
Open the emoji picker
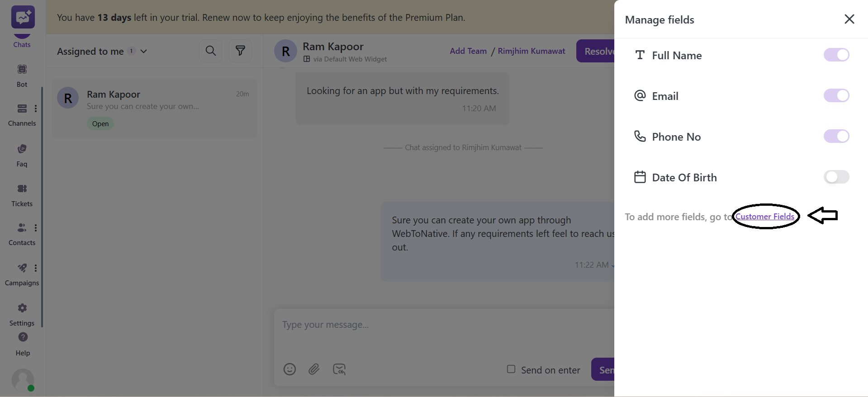[x=289, y=369]
